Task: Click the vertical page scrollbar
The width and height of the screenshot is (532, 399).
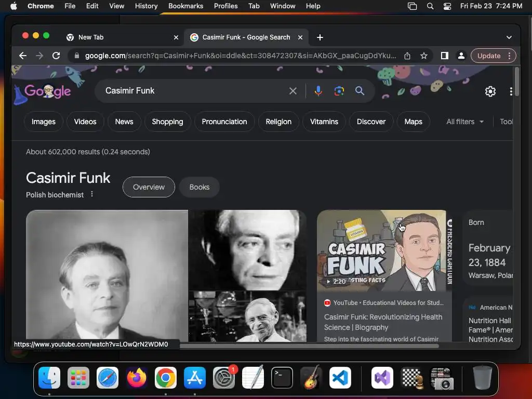Action: 516,82
